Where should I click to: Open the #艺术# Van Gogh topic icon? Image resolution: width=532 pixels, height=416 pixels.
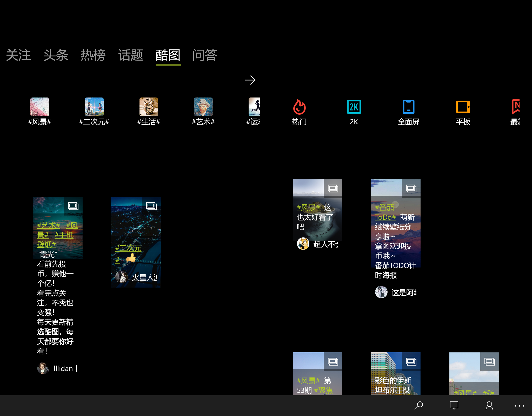tap(203, 107)
